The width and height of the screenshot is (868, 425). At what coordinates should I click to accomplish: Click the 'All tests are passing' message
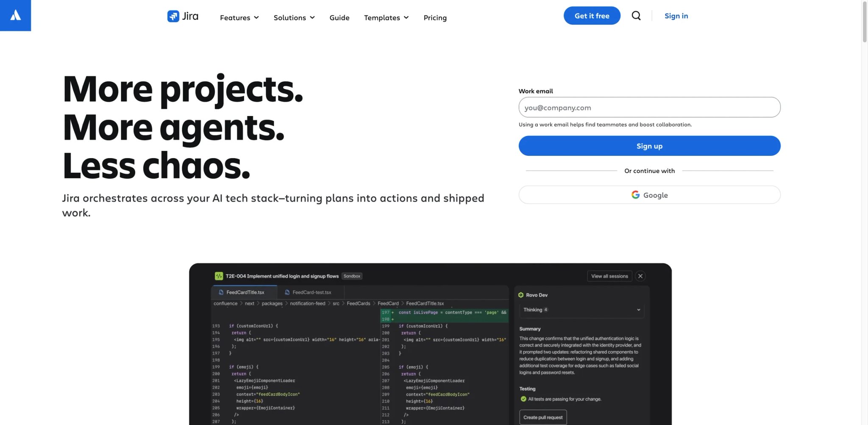point(565,399)
